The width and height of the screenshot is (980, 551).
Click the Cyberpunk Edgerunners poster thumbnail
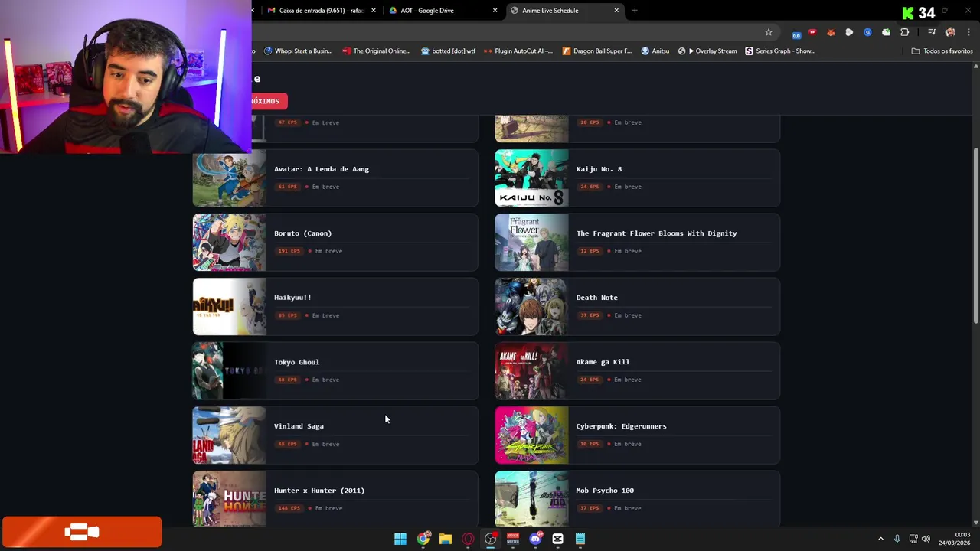coord(531,435)
